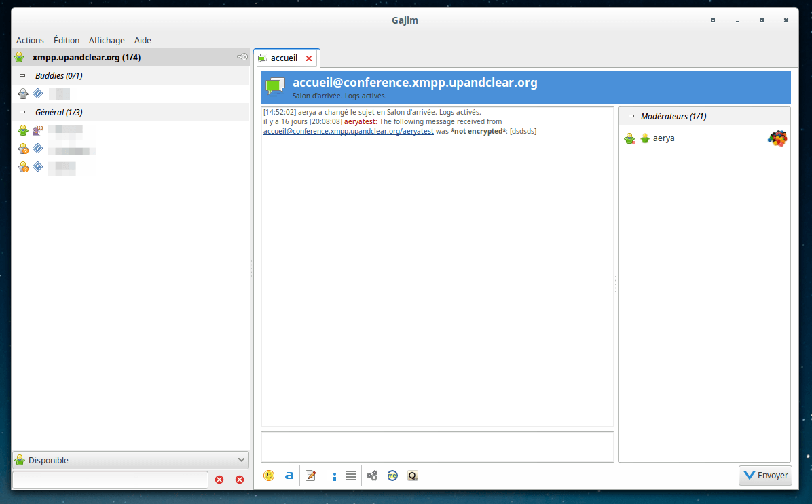
Task: Open the accueil@conference.xmpp.upandclear.org/aeryatest link
Action: pos(348,132)
